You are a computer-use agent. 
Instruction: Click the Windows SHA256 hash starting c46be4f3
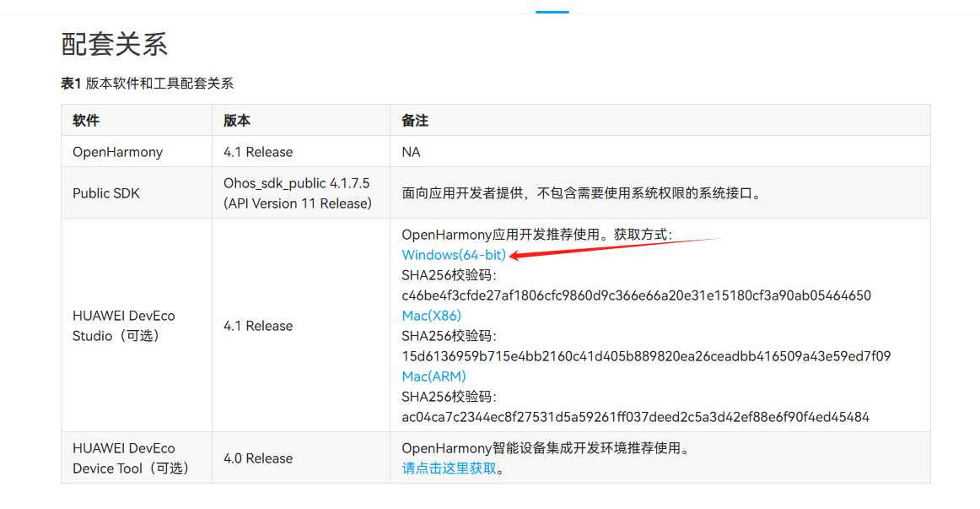[636, 295]
